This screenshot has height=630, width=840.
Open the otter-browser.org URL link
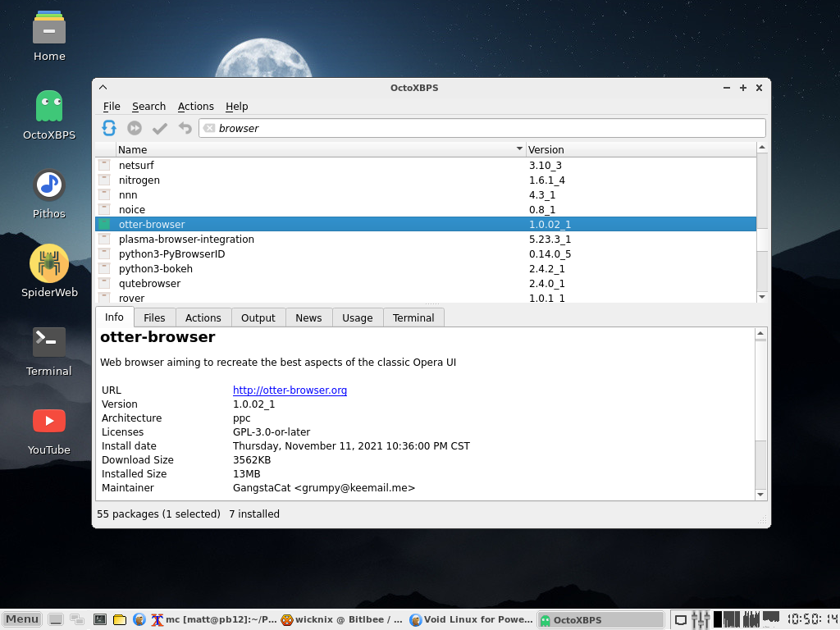[290, 390]
